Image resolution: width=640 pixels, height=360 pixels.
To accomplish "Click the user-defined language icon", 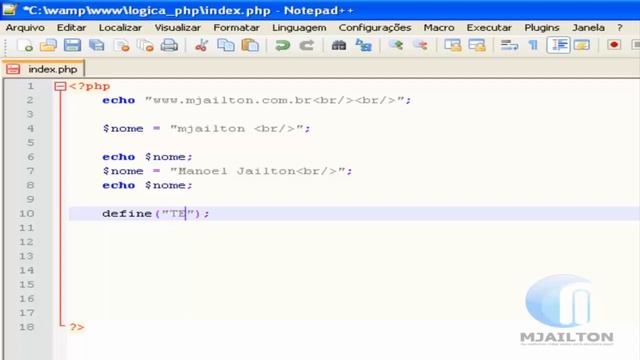I will [582, 45].
